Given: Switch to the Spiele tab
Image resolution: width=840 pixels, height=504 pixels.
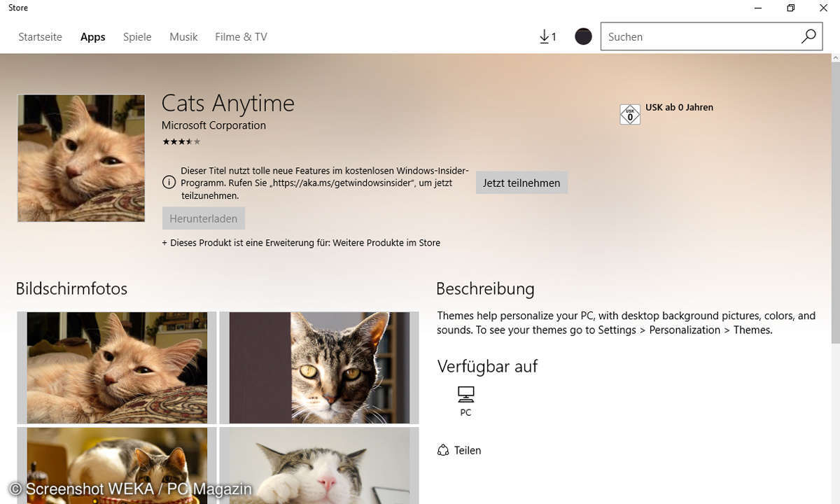Looking at the screenshot, I should click(137, 37).
